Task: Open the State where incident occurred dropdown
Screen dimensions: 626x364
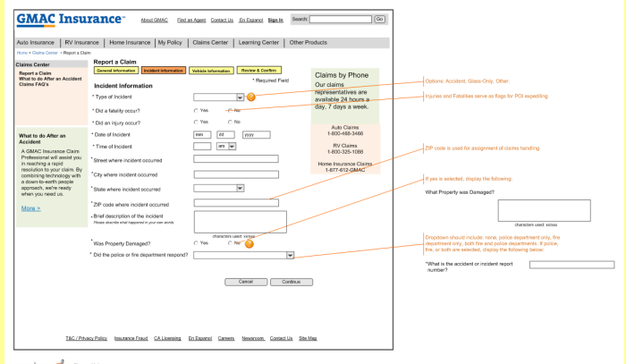Action: [x=240, y=189]
